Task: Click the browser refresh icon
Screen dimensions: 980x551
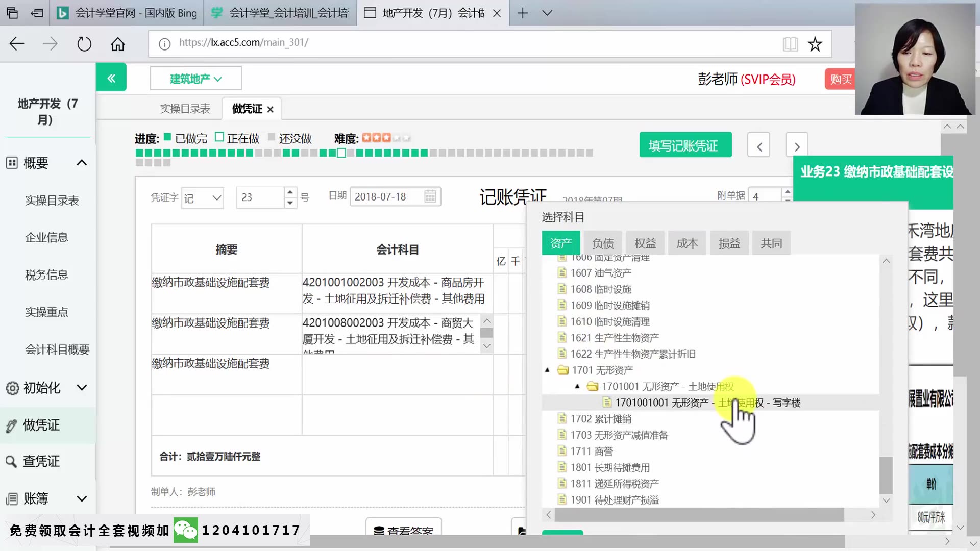Action: 84,44
